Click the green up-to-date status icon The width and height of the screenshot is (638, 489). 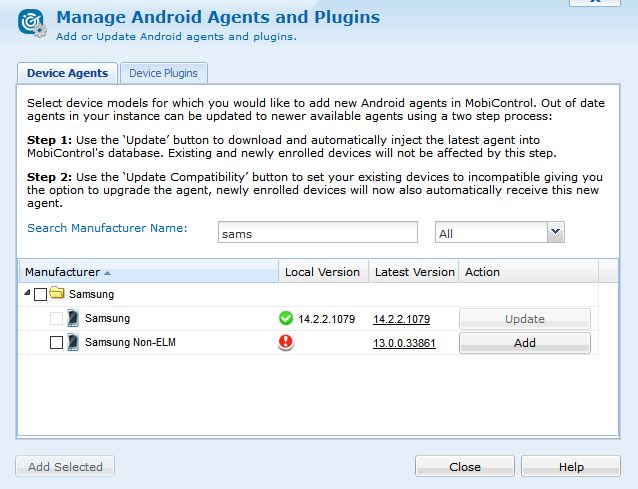tap(287, 319)
